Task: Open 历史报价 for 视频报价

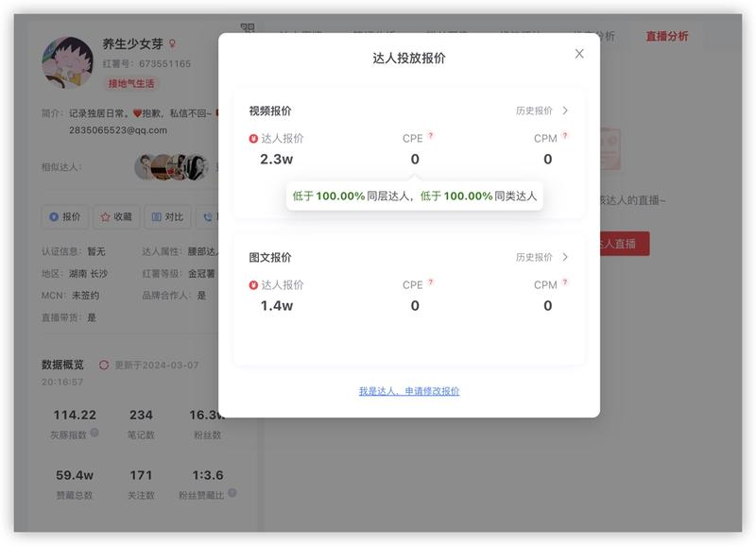Action: [x=541, y=111]
